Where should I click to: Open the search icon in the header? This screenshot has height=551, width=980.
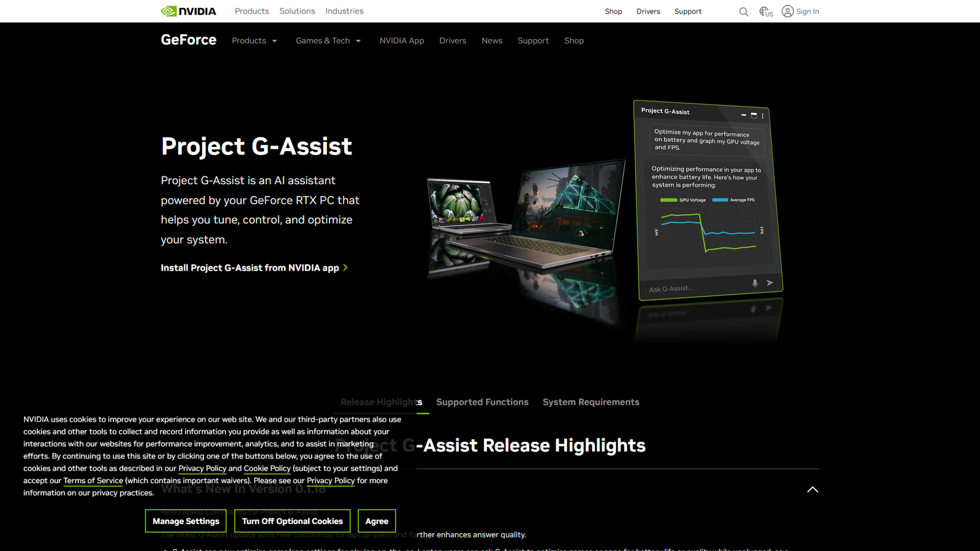point(743,11)
